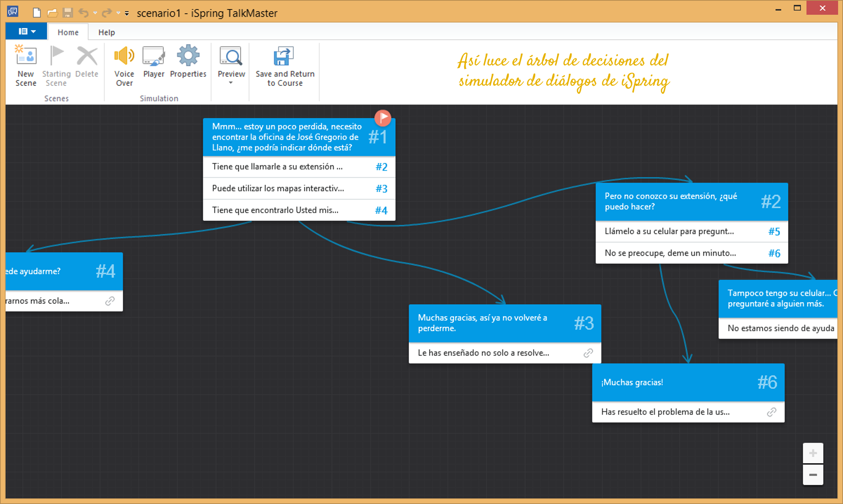
Task: Open Customize Quick Access Toolbar dropdown
Action: 127,13
